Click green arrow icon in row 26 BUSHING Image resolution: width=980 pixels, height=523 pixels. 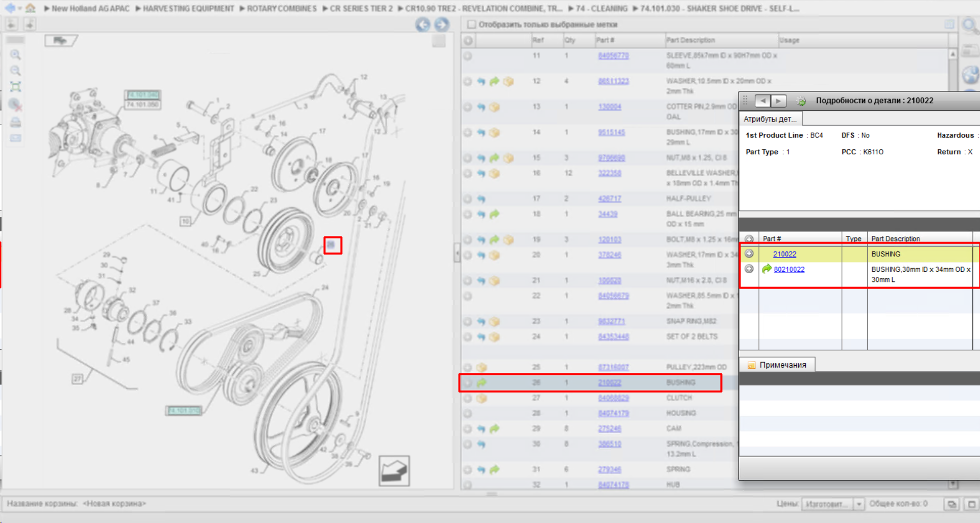click(x=481, y=383)
